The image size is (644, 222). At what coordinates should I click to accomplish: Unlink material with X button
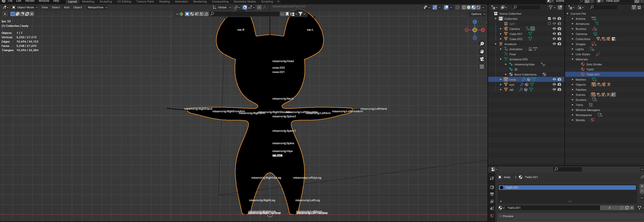pos(632,208)
